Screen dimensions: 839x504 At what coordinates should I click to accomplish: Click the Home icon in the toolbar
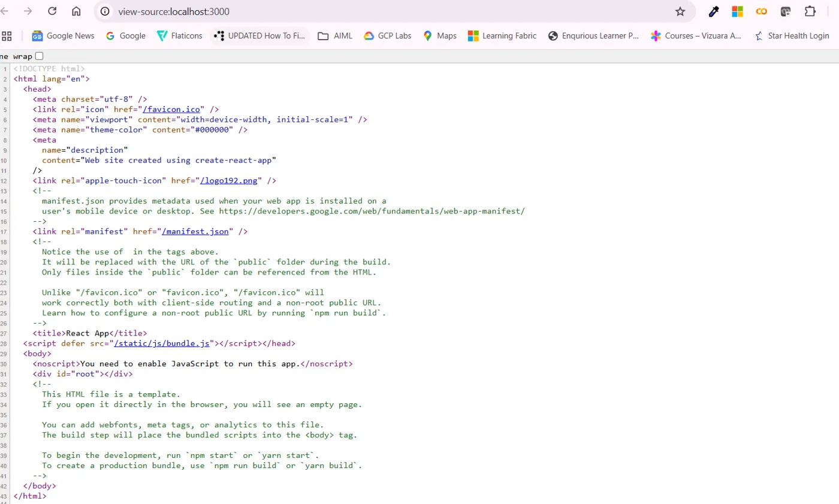tap(76, 11)
